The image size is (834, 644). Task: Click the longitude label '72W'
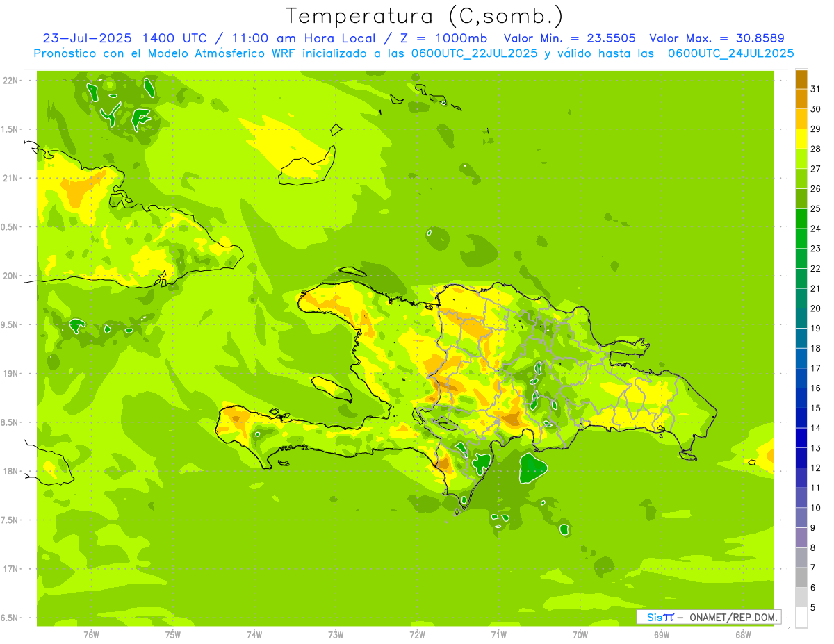tap(417, 635)
